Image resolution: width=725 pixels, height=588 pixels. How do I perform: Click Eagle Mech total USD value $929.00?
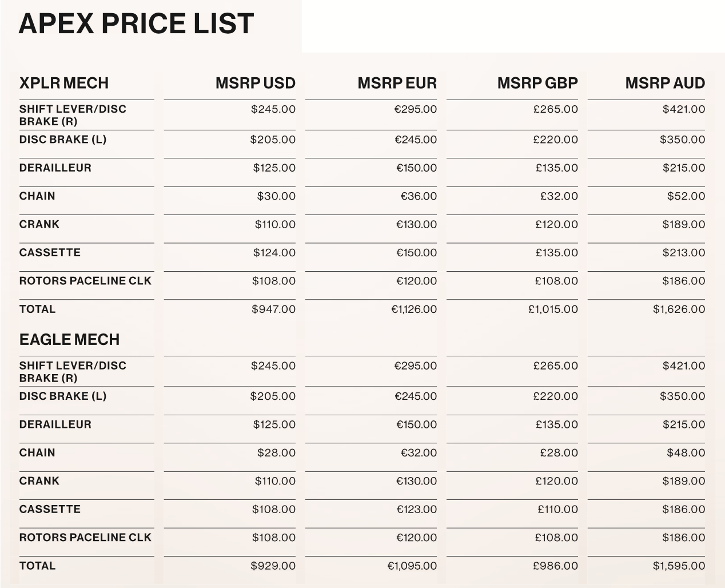coord(273,566)
